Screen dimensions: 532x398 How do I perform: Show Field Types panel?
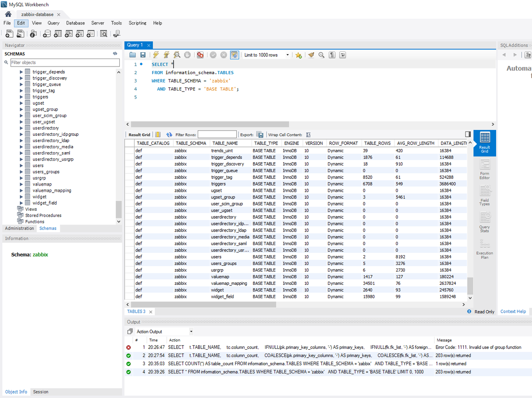click(485, 196)
